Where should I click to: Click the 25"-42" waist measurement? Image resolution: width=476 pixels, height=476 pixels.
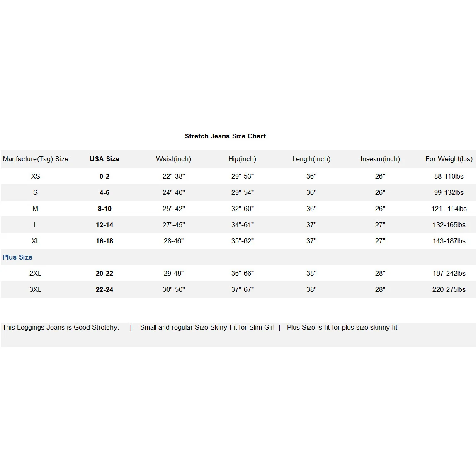[173, 209]
